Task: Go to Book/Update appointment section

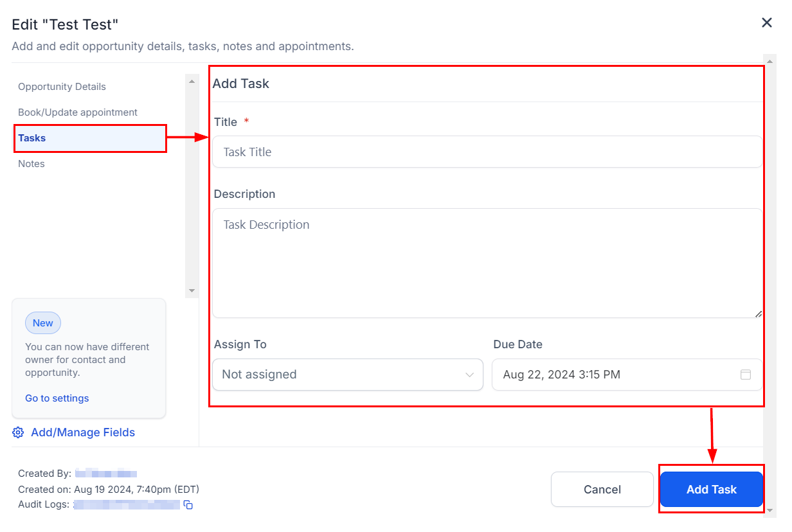Action: point(78,112)
